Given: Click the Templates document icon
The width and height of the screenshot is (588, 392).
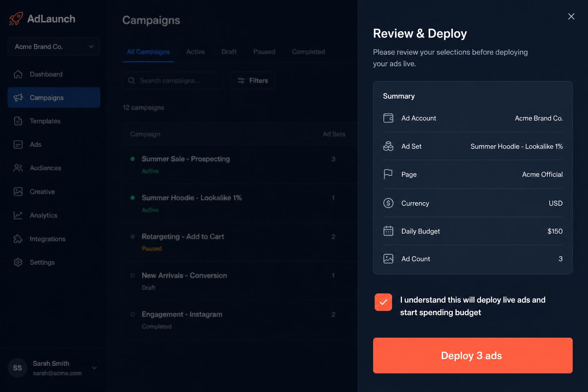Looking at the screenshot, I should pos(18,121).
